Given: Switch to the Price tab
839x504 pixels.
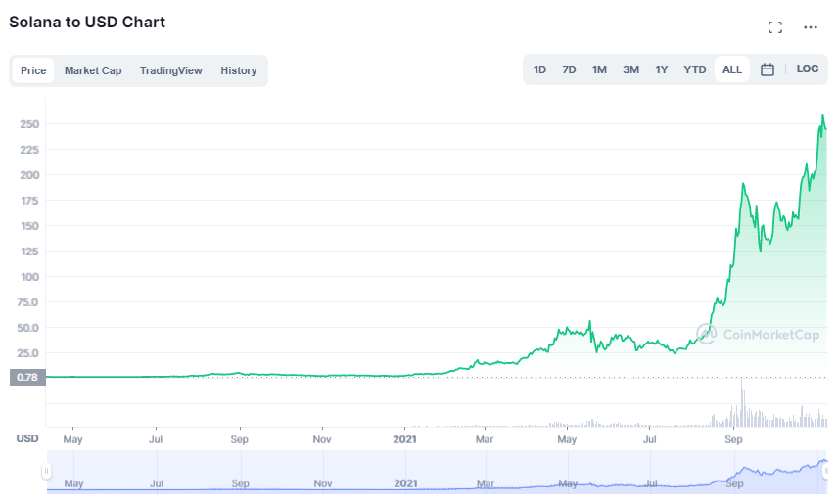Looking at the screenshot, I should pyautogui.click(x=33, y=70).
